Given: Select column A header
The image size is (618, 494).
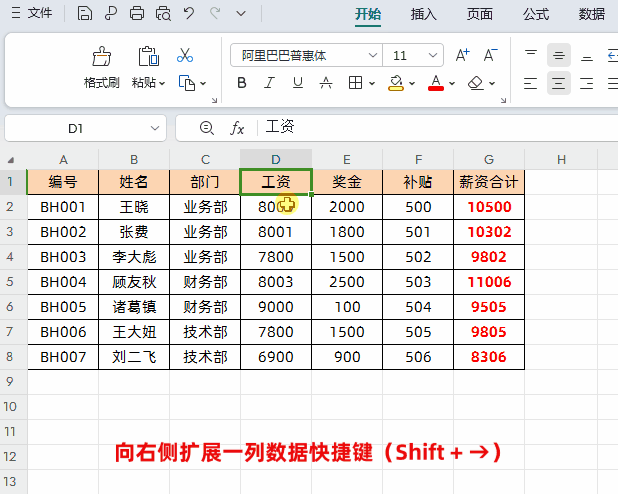Looking at the screenshot, I should click(63, 160).
